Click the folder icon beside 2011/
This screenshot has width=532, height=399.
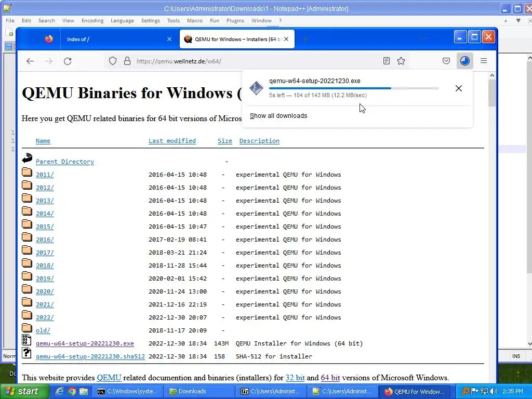tap(27, 172)
